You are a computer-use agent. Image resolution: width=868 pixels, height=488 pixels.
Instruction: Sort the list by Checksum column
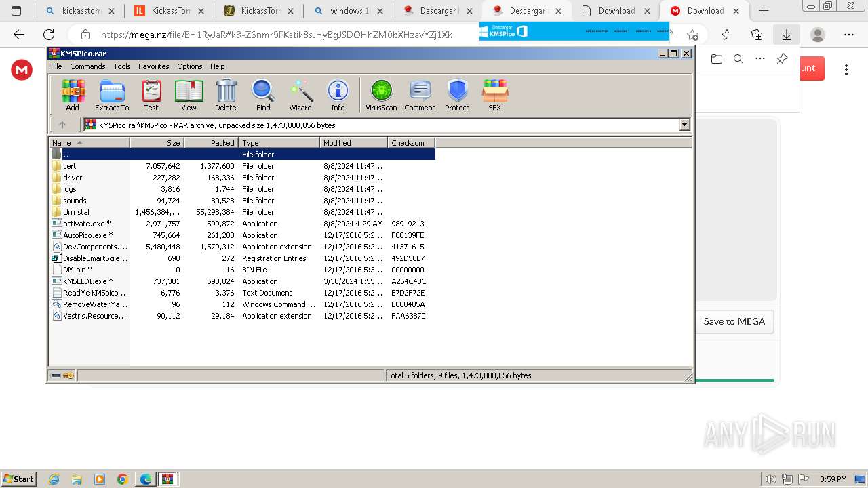[x=411, y=142]
